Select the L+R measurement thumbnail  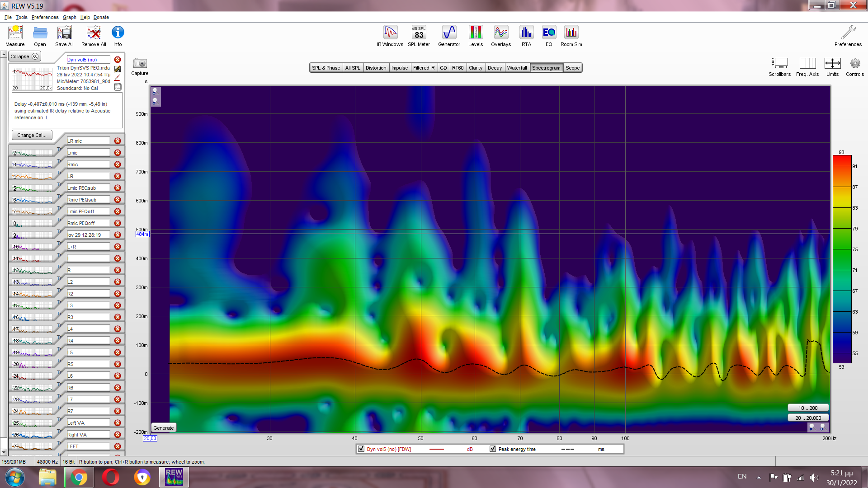tap(32, 247)
